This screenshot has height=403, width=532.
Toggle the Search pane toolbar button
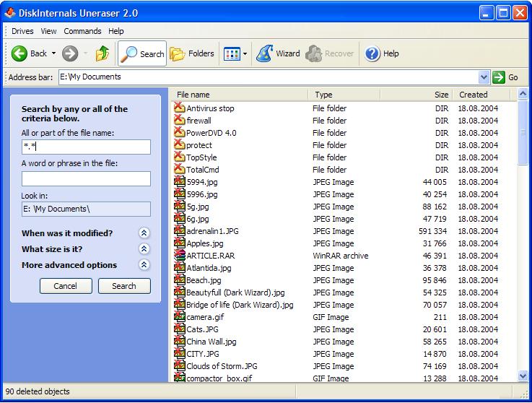[142, 53]
